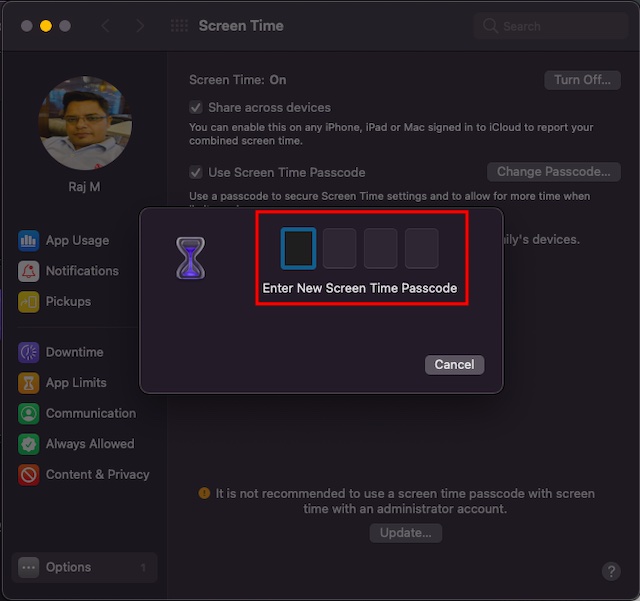Toggle Use Screen Time Passcode checkbox

[x=196, y=172]
